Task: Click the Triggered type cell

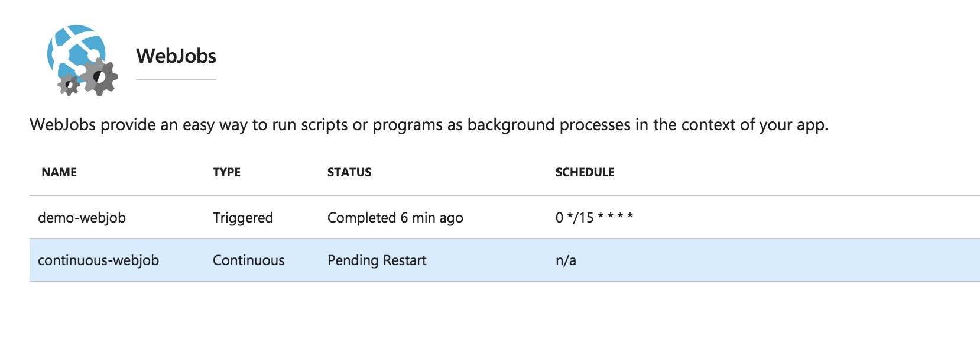Action: (243, 218)
